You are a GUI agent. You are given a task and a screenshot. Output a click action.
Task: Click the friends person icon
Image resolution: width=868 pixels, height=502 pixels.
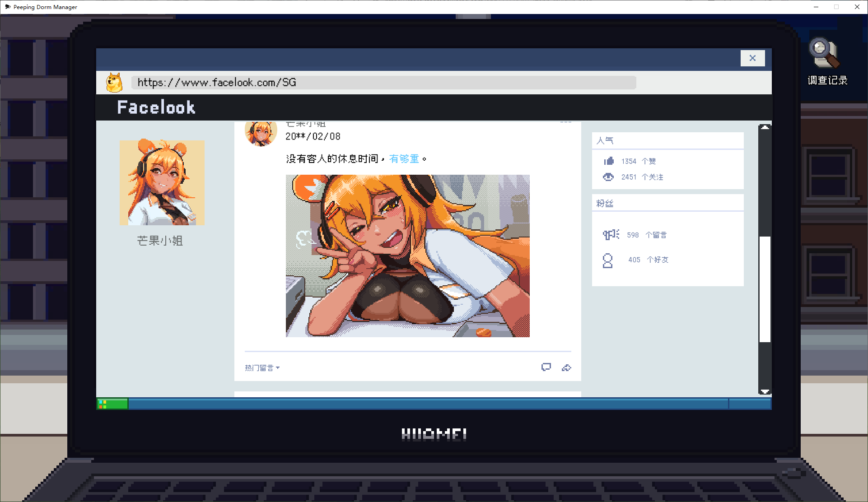click(608, 260)
